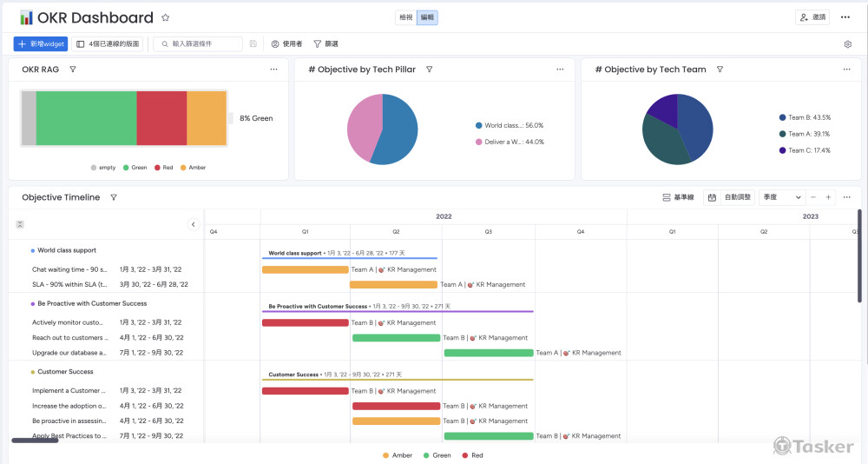This screenshot has width=868, height=464.
Task: Click the 新增widget button
Action: pos(40,44)
